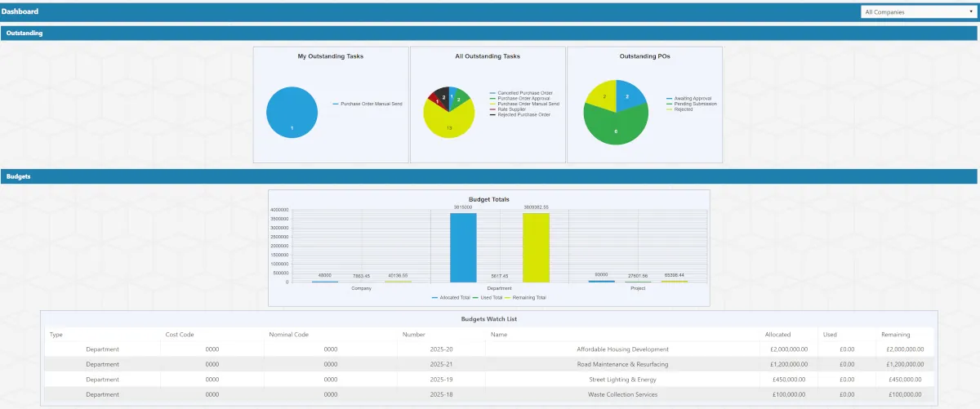Click budget number 2025-19

point(441,380)
